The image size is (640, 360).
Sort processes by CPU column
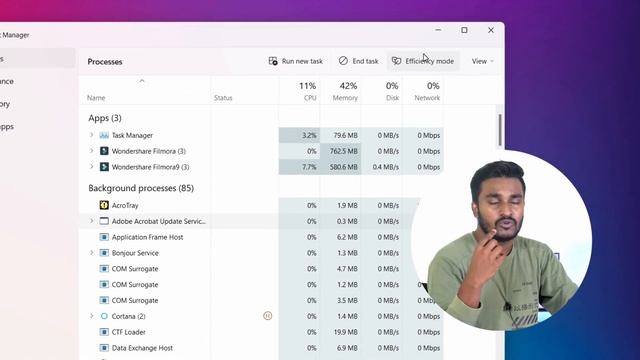[x=307, y=91]
